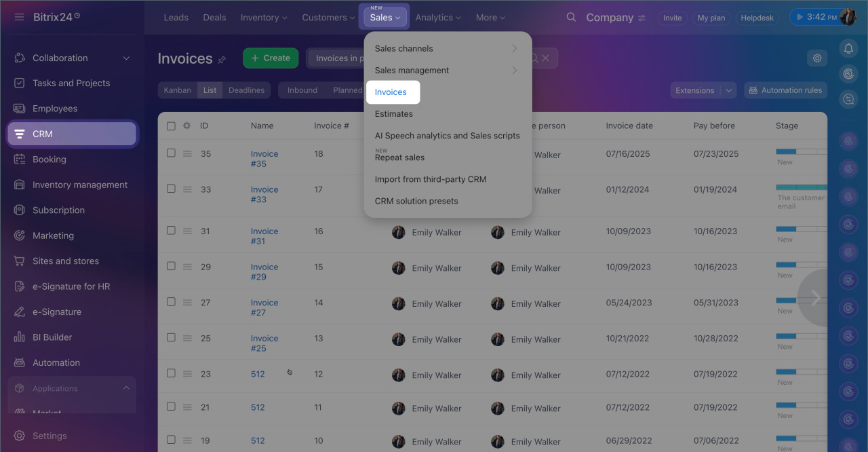The image size is (868, 452).
Task: Open the notifications bell icon
Action: [x=848, y=48]
